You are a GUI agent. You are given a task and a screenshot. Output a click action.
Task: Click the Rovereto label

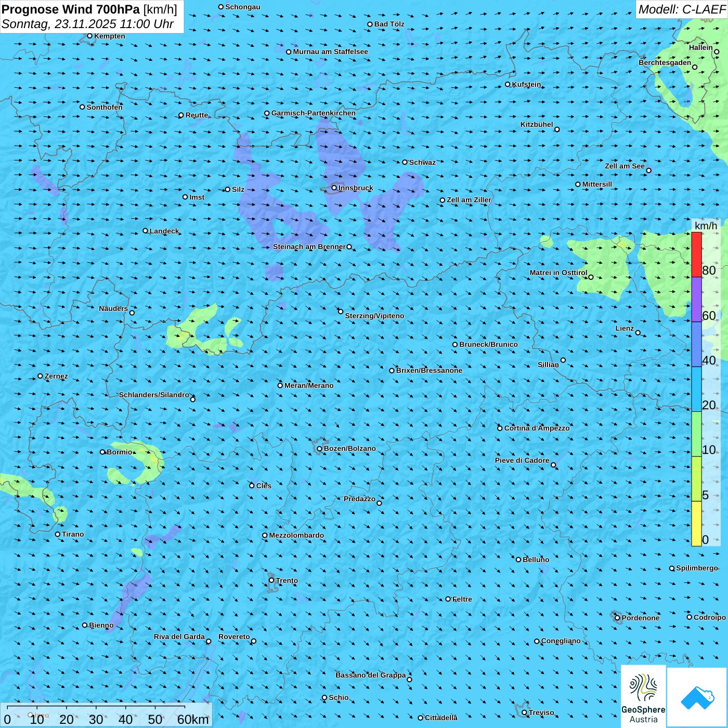click(x=234, y=636)
